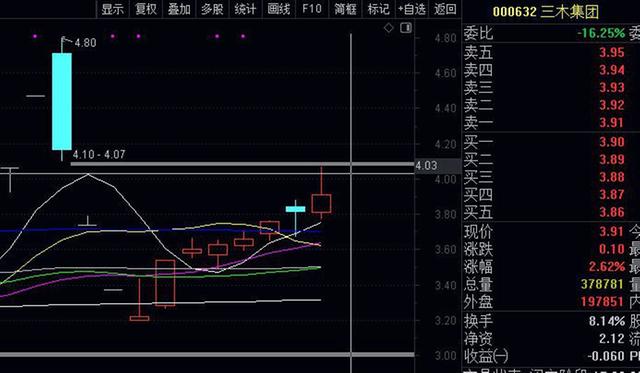
Task: Select the 卖一 price 3.91 row
Action: click(x=551, y=122)
